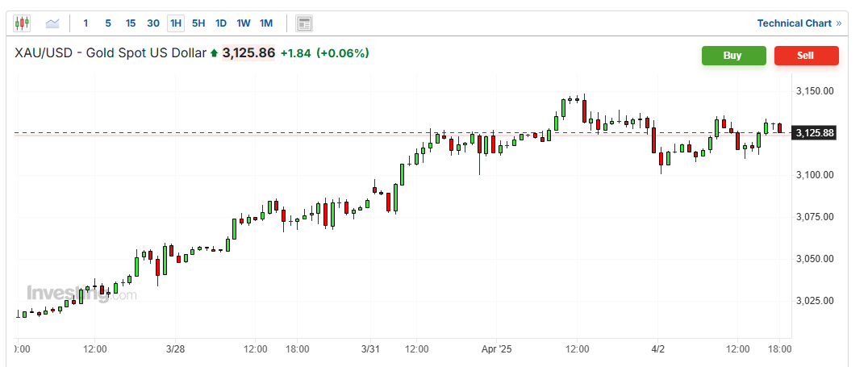Select the candlestick chart type icon
The image size is (868, 367).
point(23,23)
